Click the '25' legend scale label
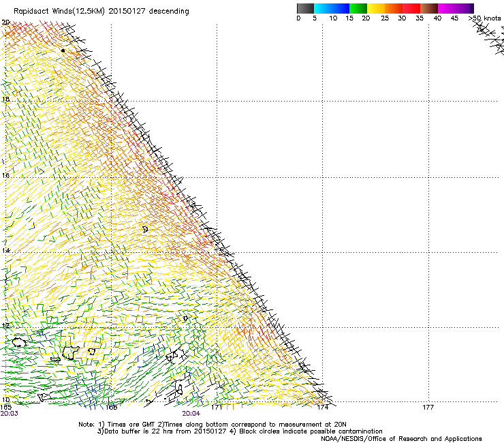The width and height of the screenshot is (504, 443). pos(385,18)
